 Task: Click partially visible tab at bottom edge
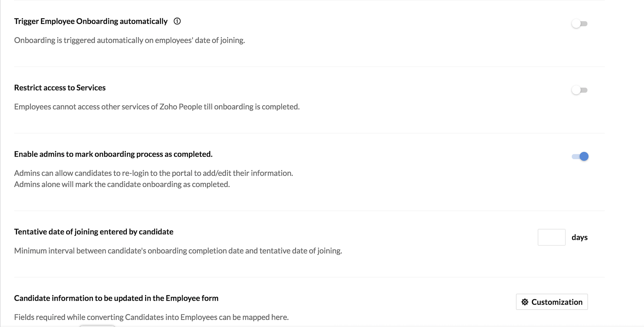click(x=97, y=326)
